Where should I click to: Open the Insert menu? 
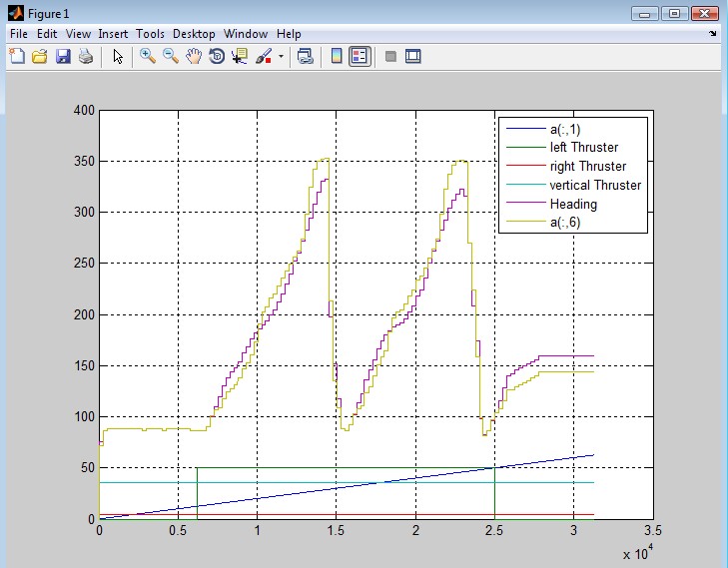(x=113, y=34)
